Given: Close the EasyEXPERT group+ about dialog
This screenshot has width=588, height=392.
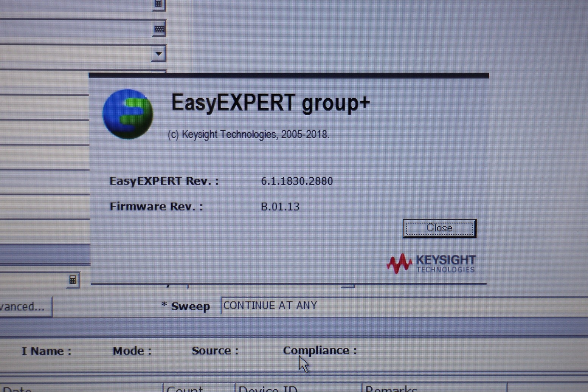Looking at the screenshot, I should [x=439, y=228].
